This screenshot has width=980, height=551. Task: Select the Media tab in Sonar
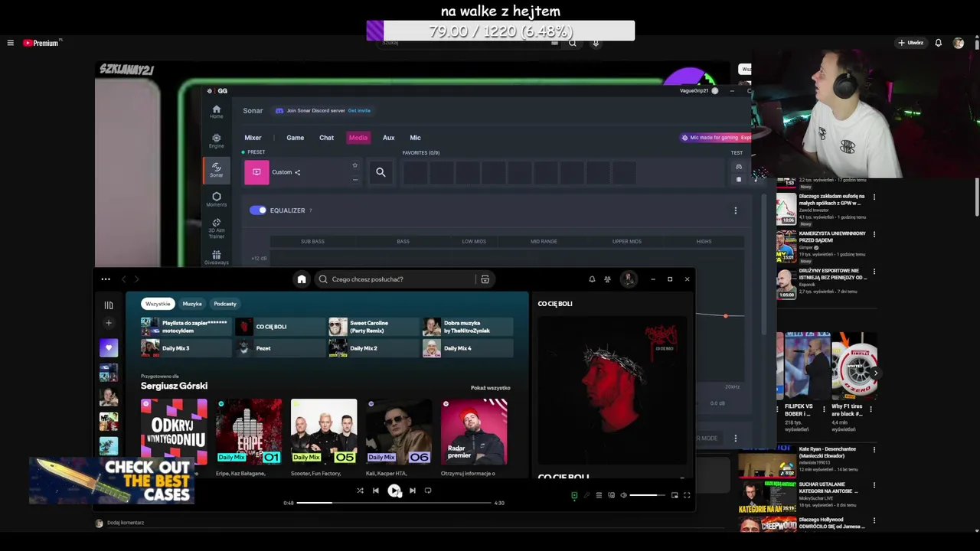(x=358, y=138)
